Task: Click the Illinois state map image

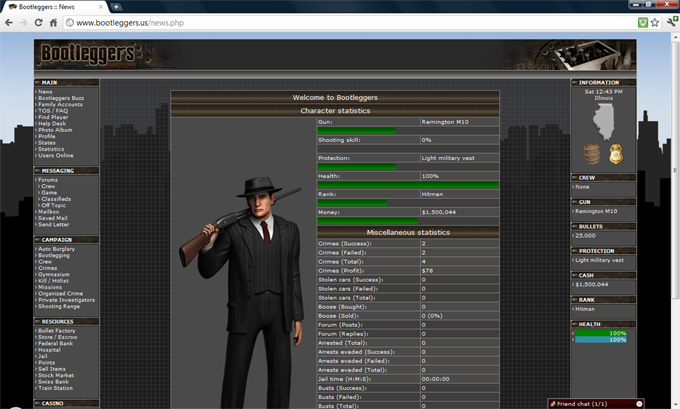Action: [x=603, y=120]
